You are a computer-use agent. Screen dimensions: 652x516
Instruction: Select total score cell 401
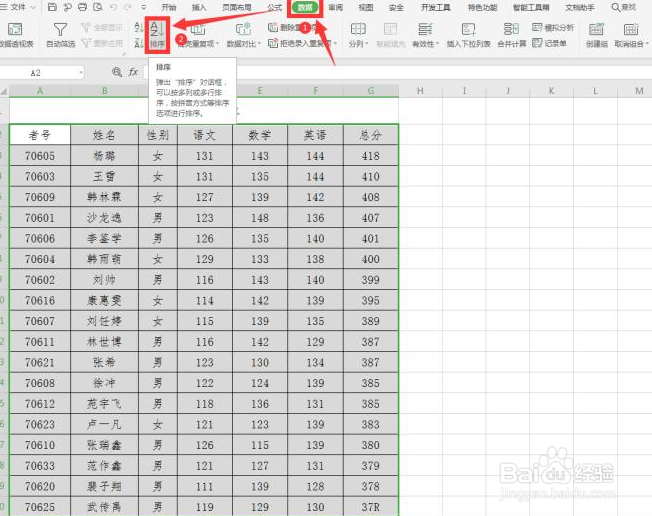click(x=370, y=239)
